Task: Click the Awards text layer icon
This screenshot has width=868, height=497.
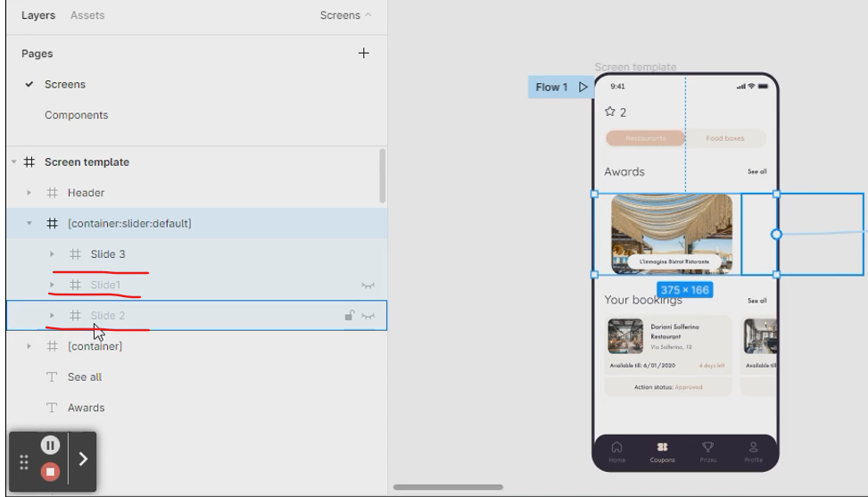Action: click(x=52, y=408)
